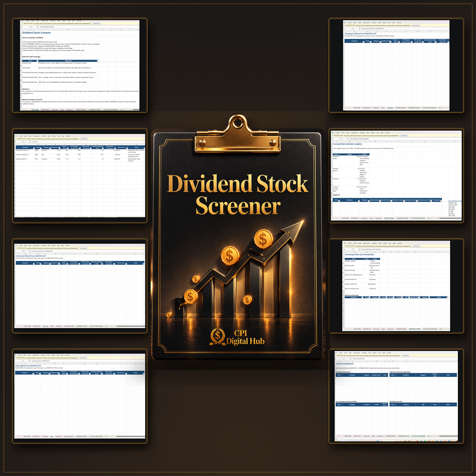Open Company filter arrow in Kings window
The image size is (476, 476).
point(33,374)
